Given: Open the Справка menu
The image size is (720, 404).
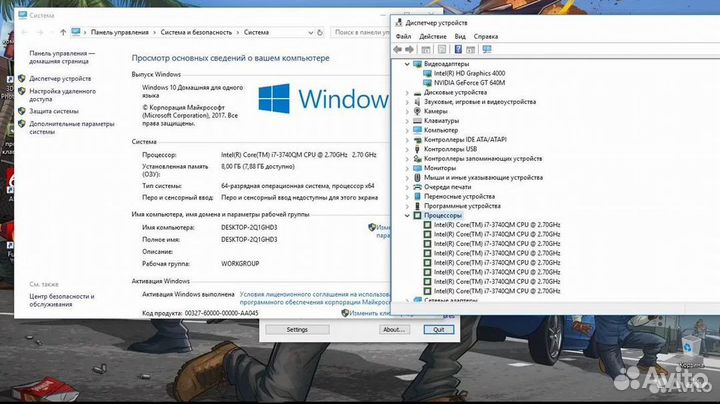Looking at the screenshot, I should click(x=486, y=36).
